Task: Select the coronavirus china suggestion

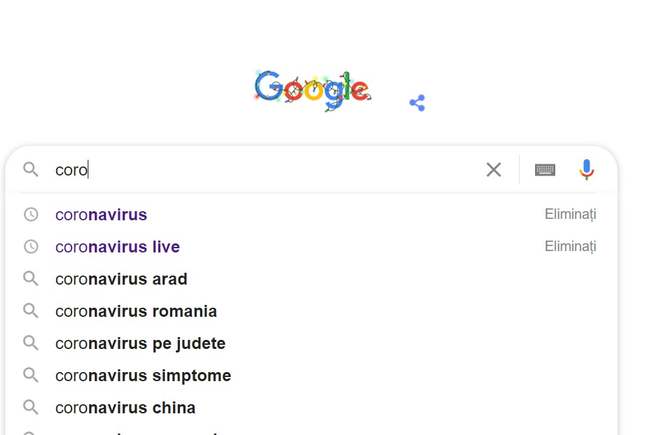Action: (x=125, y=408)
